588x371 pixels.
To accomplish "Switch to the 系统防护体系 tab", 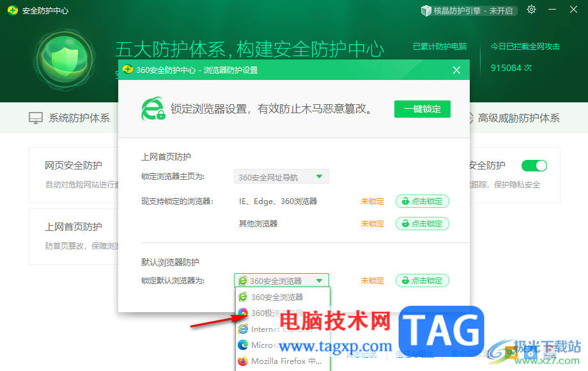I will point(70,118).
